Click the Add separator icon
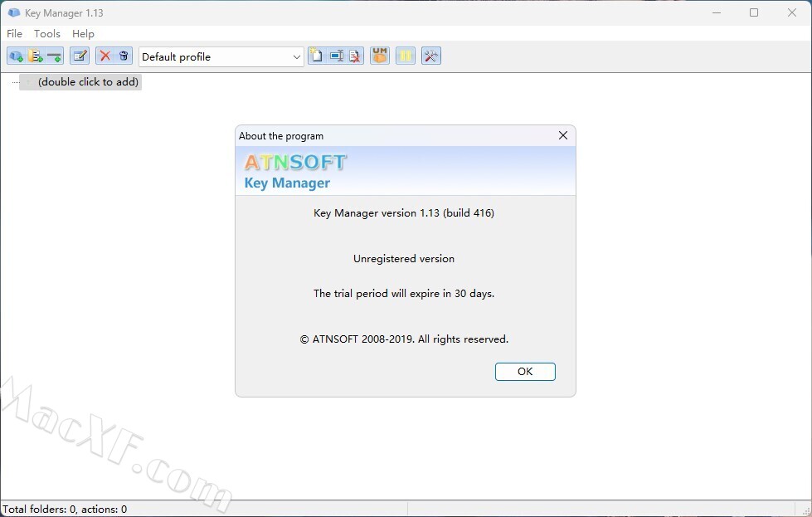Image resolution: width=812 pixels, height=517 pixels. click(x=55, y=56)
